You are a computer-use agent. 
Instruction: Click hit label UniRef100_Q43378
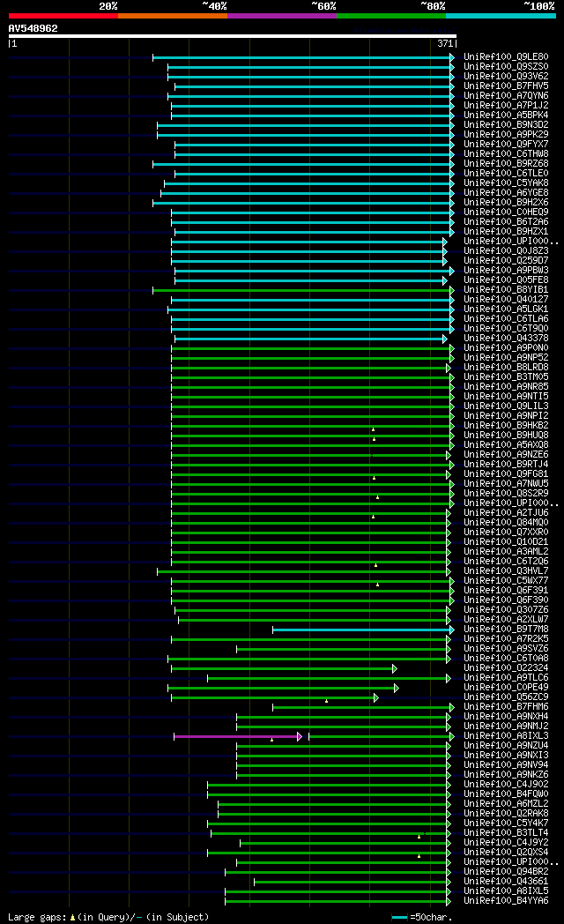[506, 339]
